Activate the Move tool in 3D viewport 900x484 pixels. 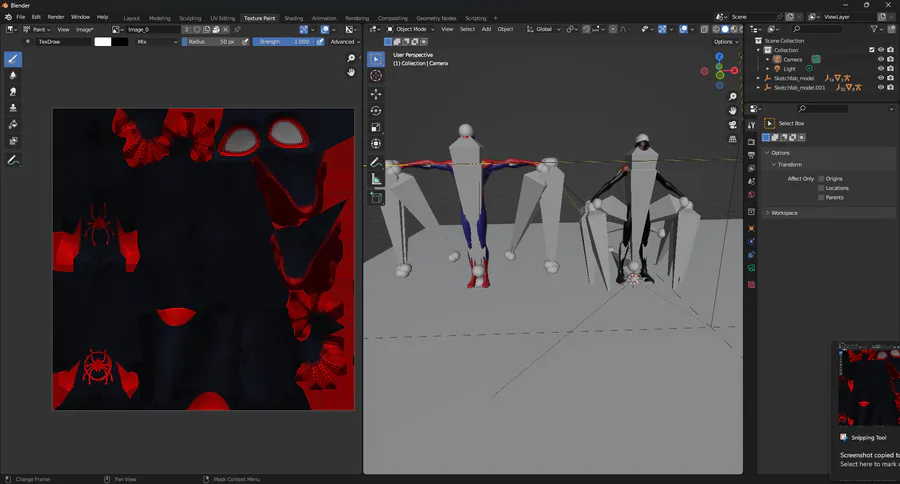[376, 94]
